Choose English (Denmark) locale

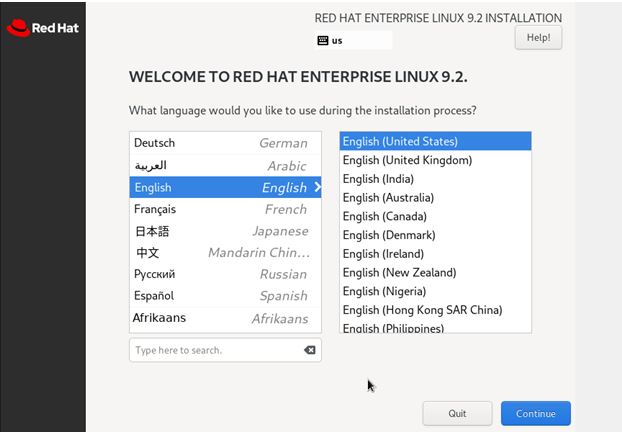point(435,235)
